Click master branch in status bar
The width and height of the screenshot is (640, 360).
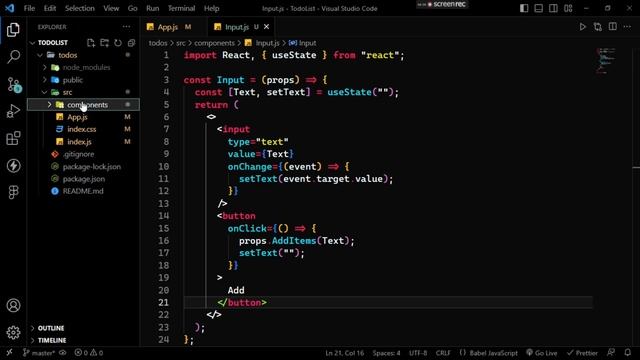[39, 353]
